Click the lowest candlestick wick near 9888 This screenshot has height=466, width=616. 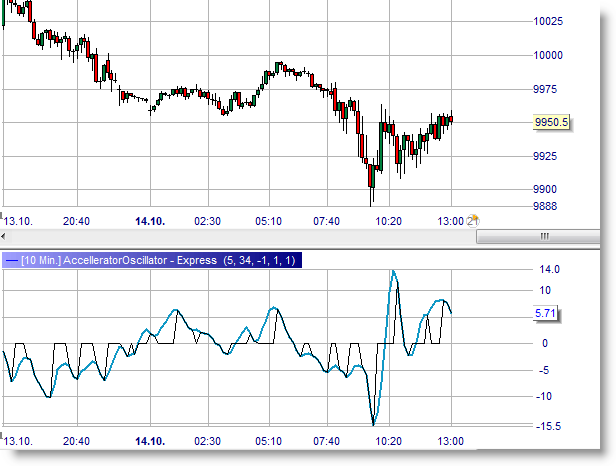pos(372,200)
